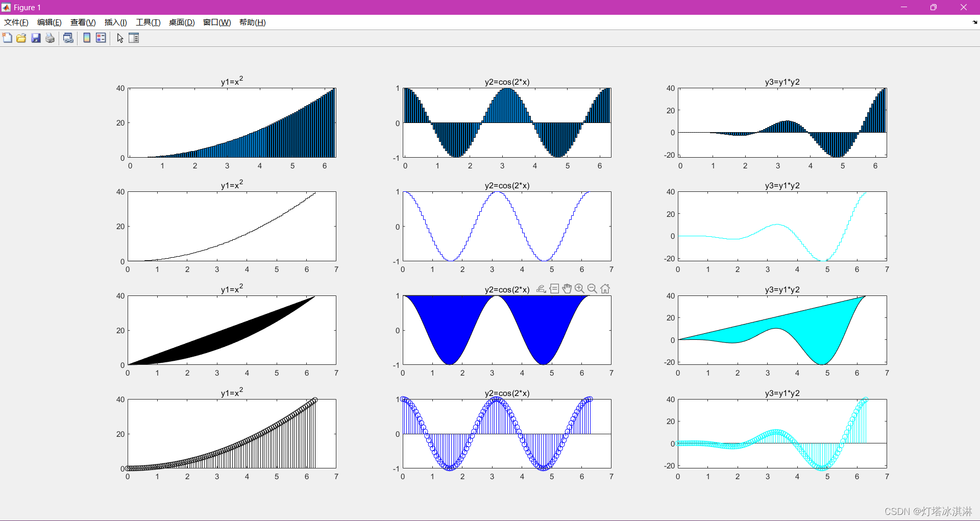Image resolution: width=980 pixels, height=521 pixels.
Task: Select the cyan y3 stairs plot
Action: point(782,227)
